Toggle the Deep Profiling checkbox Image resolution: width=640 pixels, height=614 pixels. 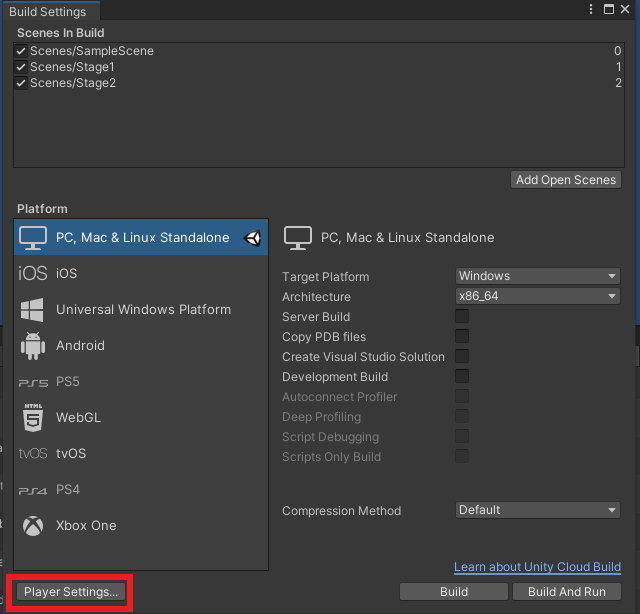[462, 416]
